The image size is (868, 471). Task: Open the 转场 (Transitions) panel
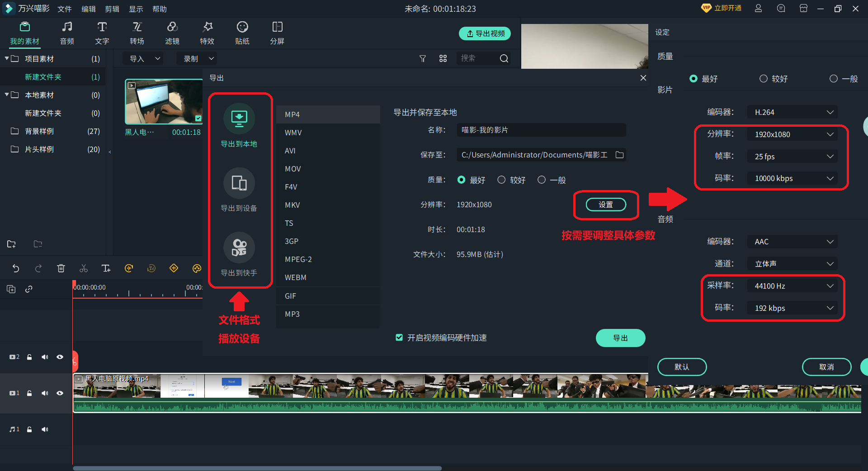tap(137, 33)
